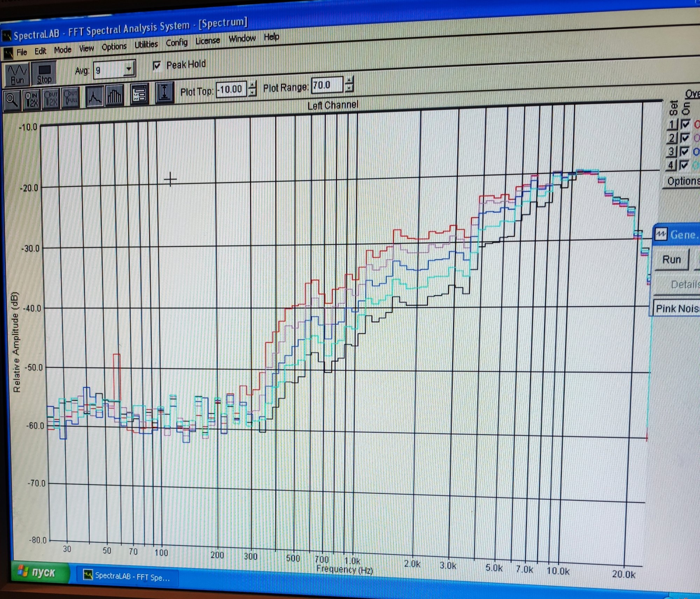This screenshot has height=599, width=700.
Task: Click overlay Set 1 button
Action: (x=672, y=125)
